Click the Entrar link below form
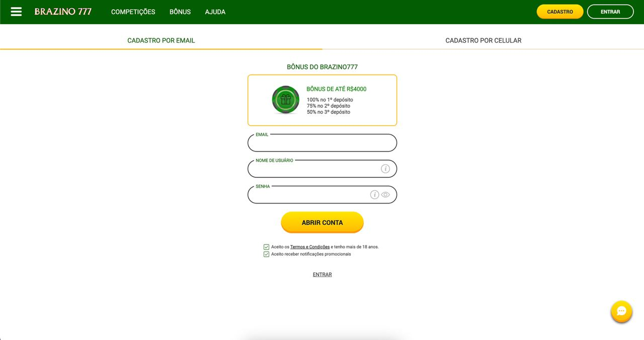 point(322,275)
